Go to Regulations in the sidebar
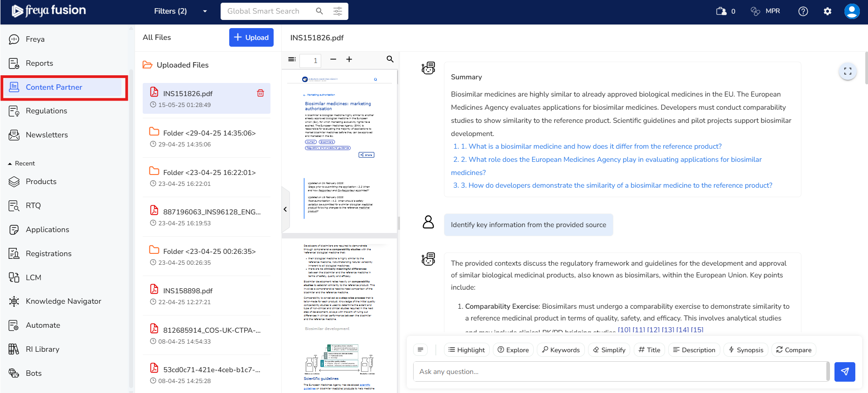 pos(46,111)
